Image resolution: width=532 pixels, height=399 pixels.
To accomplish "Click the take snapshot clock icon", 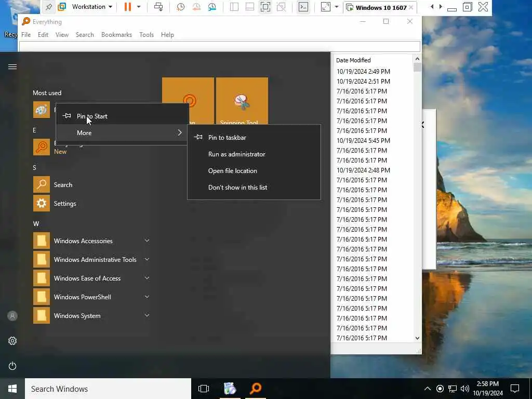I will pos(180,7).
